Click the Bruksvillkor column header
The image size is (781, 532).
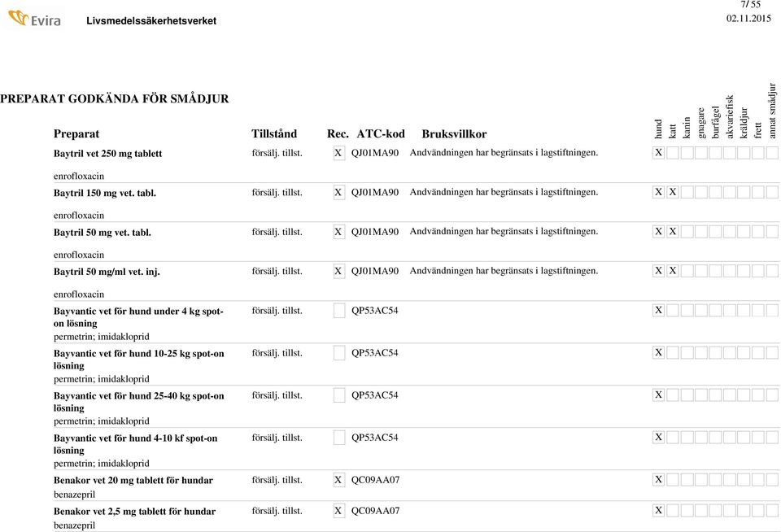[x=454, y=134]
